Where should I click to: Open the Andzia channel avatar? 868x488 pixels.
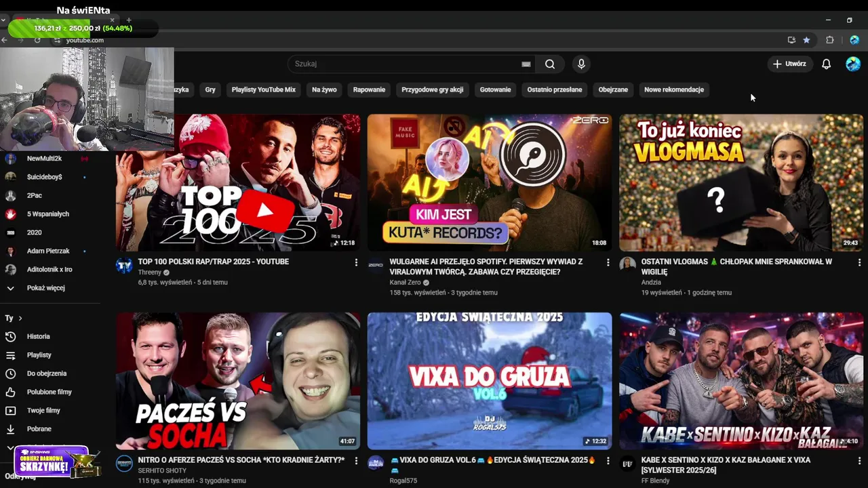click(x=627, y=265)
